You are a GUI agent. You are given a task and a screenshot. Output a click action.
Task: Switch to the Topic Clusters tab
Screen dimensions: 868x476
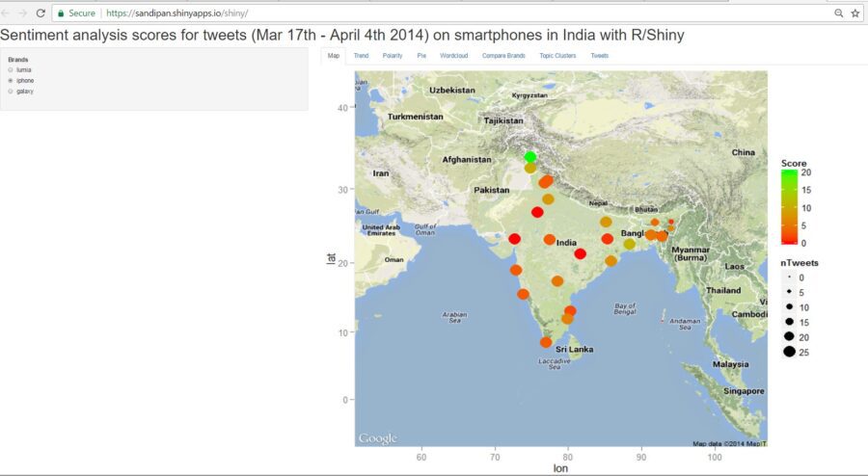tap(558, 55)
